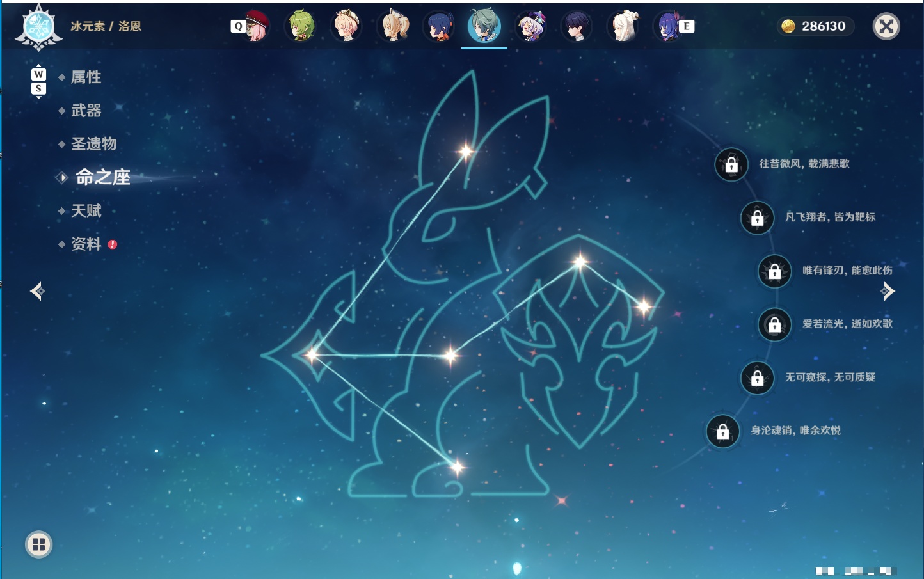
Task: Open the 圣遗物 artifacts tab
Action: click(93, 144)
